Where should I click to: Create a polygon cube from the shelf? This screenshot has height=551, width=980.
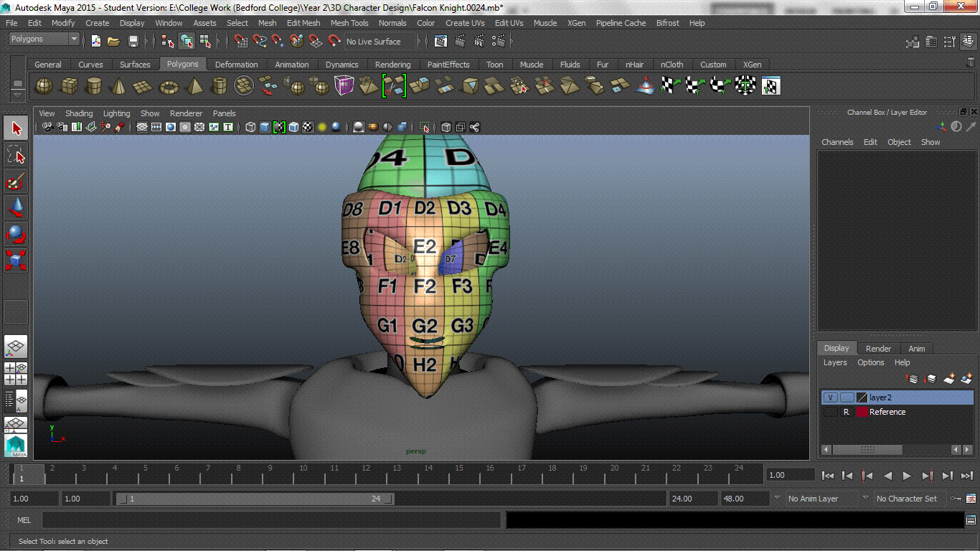70,86
